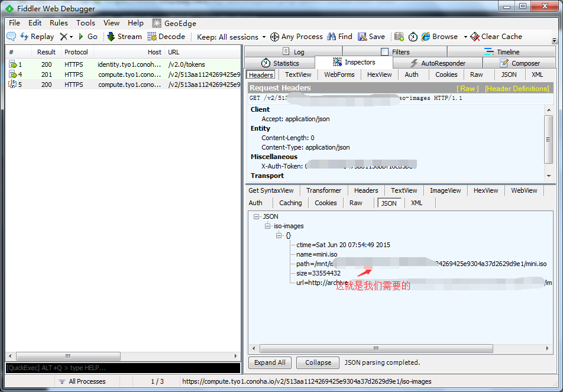
Task: Open the Log tab
Action: (x=293, y=51)
